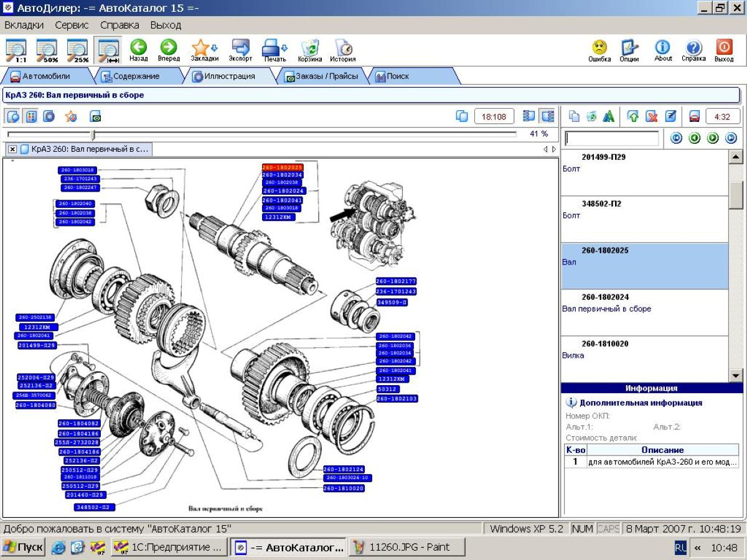Open the Пуск start menu
Screen dimensions: 747x560
click(23, 548)
